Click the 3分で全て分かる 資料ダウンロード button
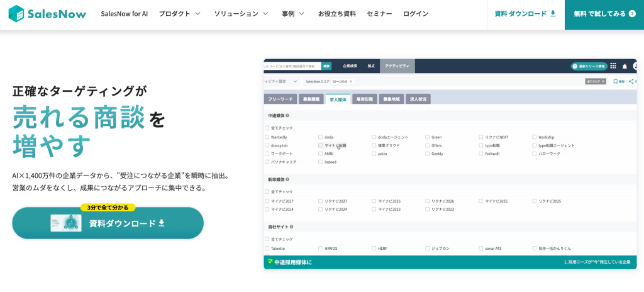The width and height of the screenshot is (644, 292). click(x=108, y=223)
